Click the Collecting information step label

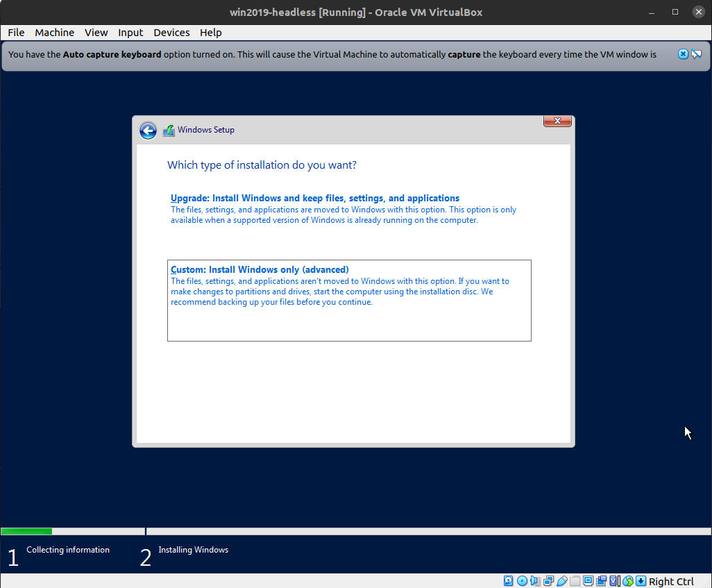tap(68, 550)
